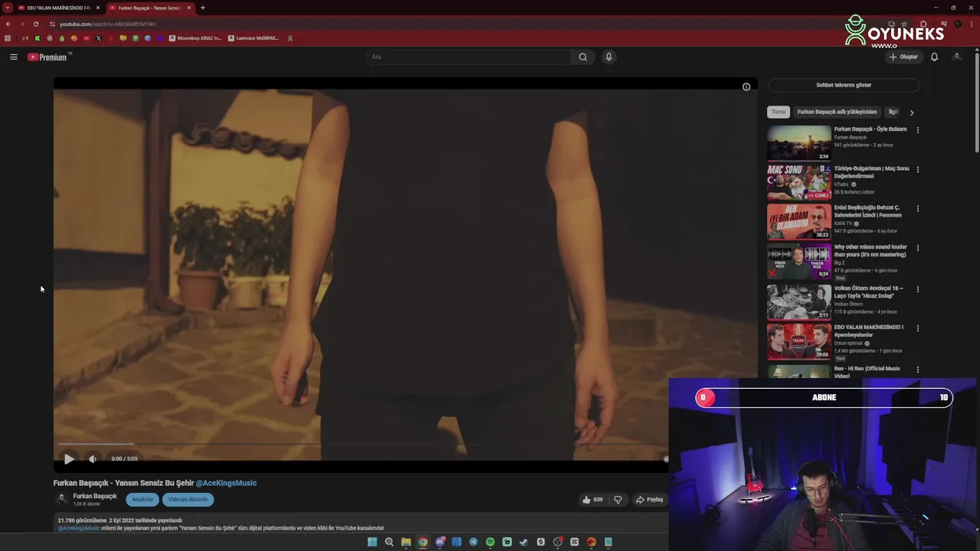Click the search magnifier button
980x551 pixels.
point(583,57)
